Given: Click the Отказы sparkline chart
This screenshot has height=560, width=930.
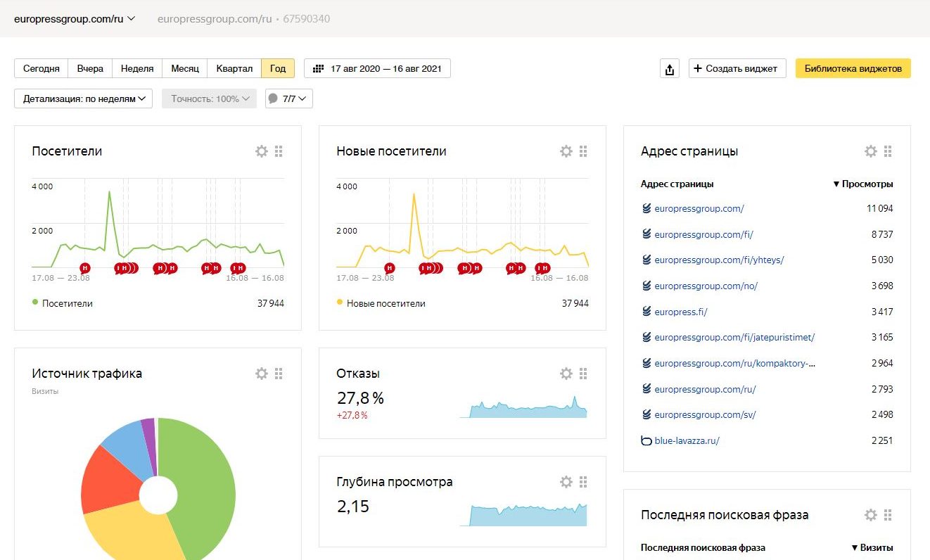Looking at the screenshot, I should (523, 407).
